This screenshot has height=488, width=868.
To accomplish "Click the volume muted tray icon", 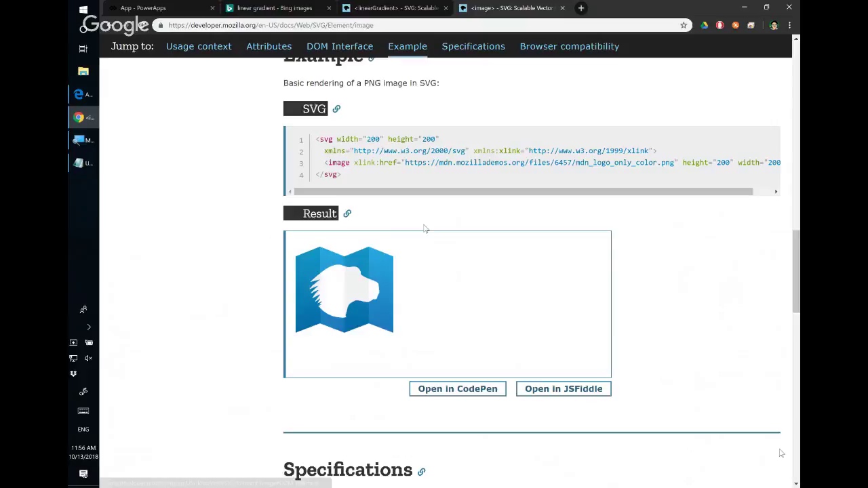I will 88,358.
